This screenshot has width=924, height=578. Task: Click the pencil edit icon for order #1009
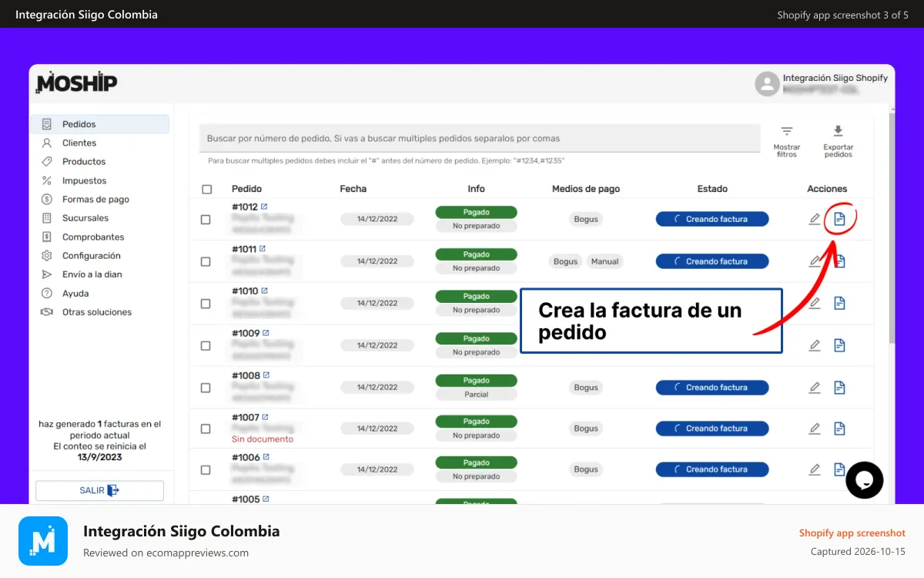click(x=815, y=345)
